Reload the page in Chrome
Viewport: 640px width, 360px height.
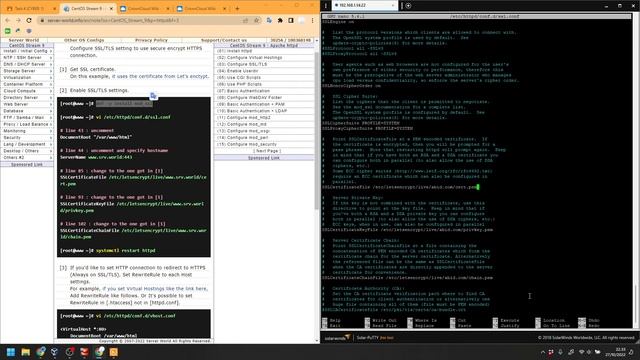[29, 20]
